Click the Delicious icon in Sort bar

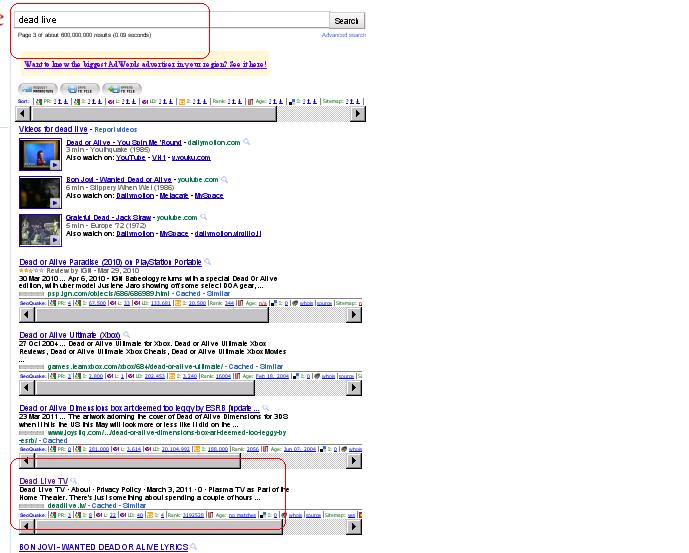coord(292,102)
